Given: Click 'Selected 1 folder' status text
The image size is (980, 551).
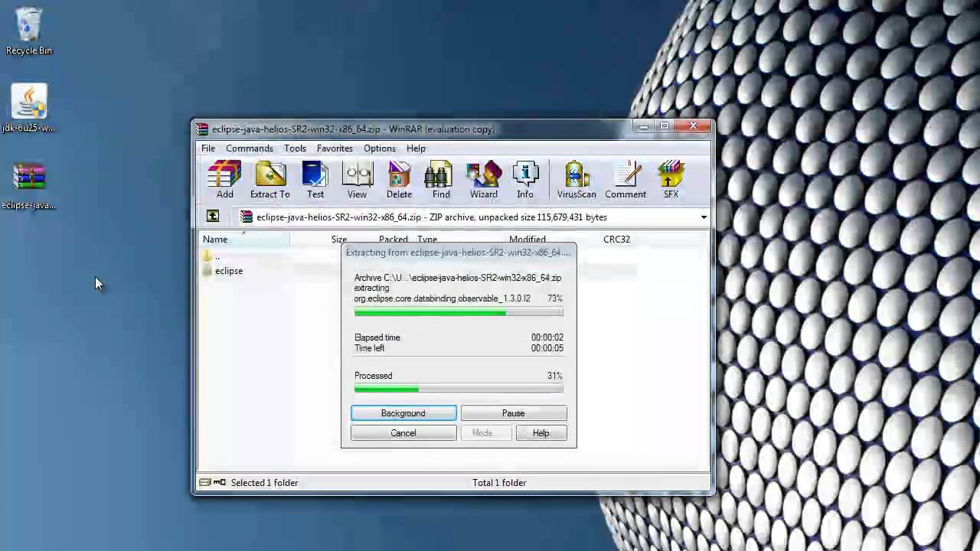Looking at the screenshot, I should coord(264,483).
